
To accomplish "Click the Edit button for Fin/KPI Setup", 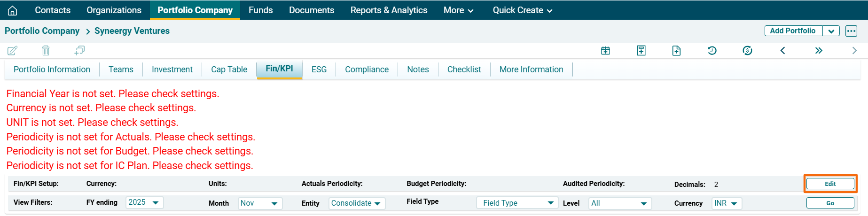I will click(x=830, y=184).
